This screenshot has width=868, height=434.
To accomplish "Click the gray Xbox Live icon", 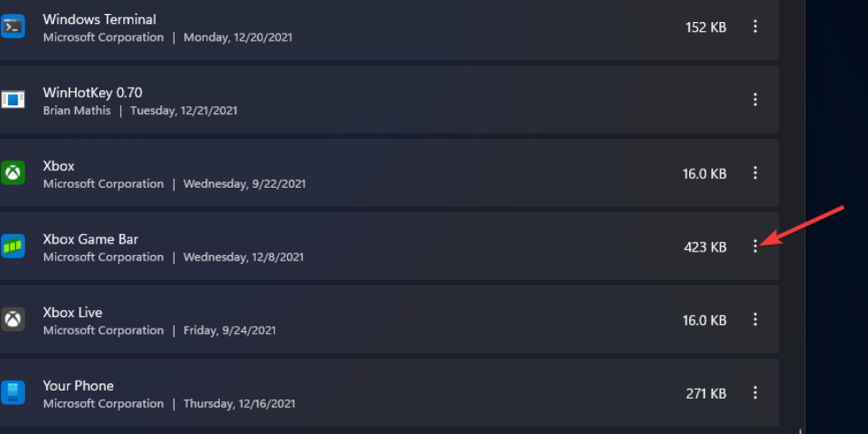I will tap(12, 319).
